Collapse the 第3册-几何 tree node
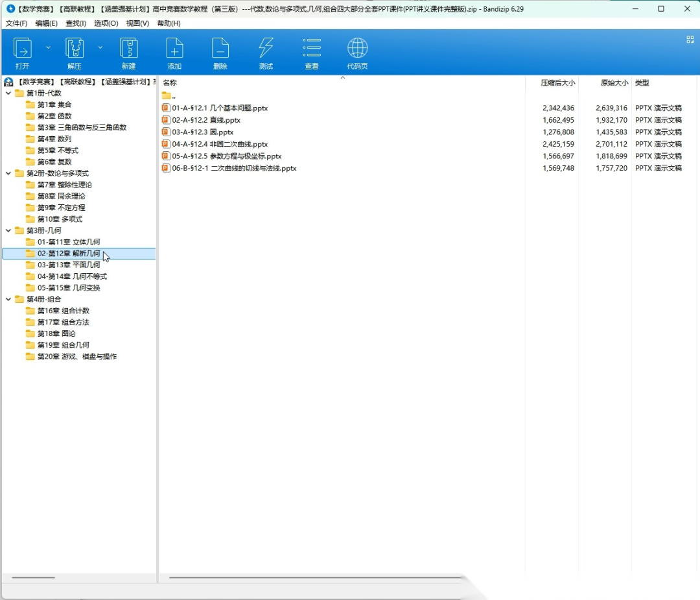Image resolution: width=700 pixels, height=600 pixels. [8, 231]
